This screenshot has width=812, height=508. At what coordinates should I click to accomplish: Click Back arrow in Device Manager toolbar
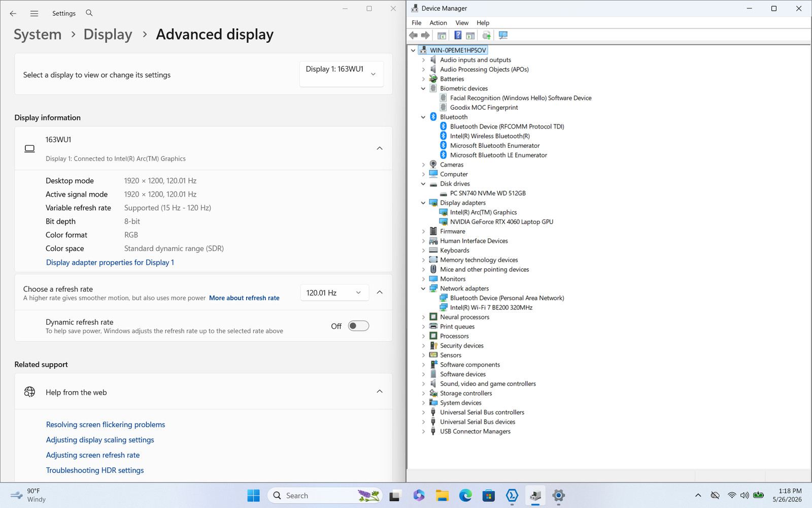413,35
